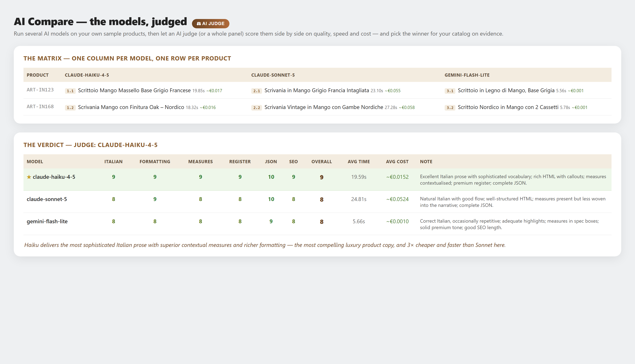
Task: Click title Scrivania Mango con Finitura Oak – Nordico
Action: pos(131,107)
